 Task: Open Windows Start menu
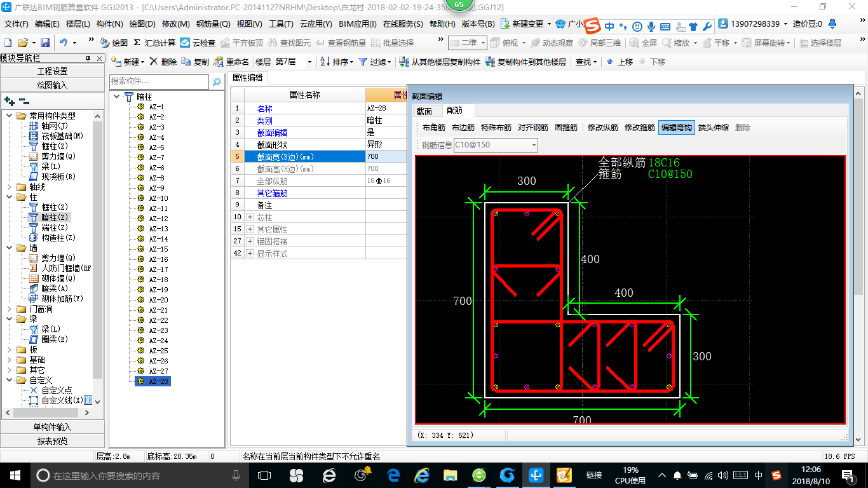(x=14, y=475)
